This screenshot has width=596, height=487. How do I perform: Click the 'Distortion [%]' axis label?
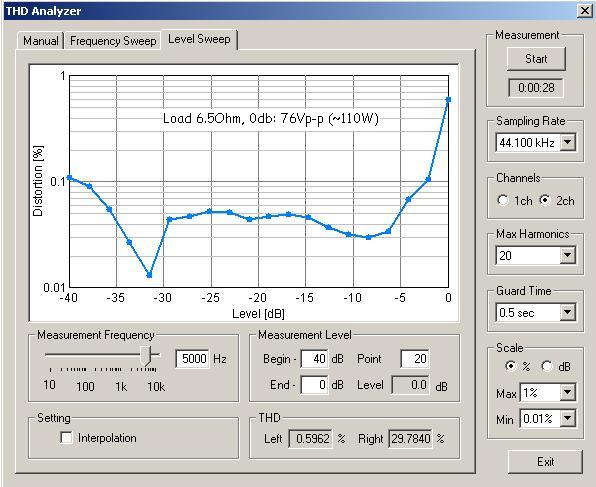38,181
